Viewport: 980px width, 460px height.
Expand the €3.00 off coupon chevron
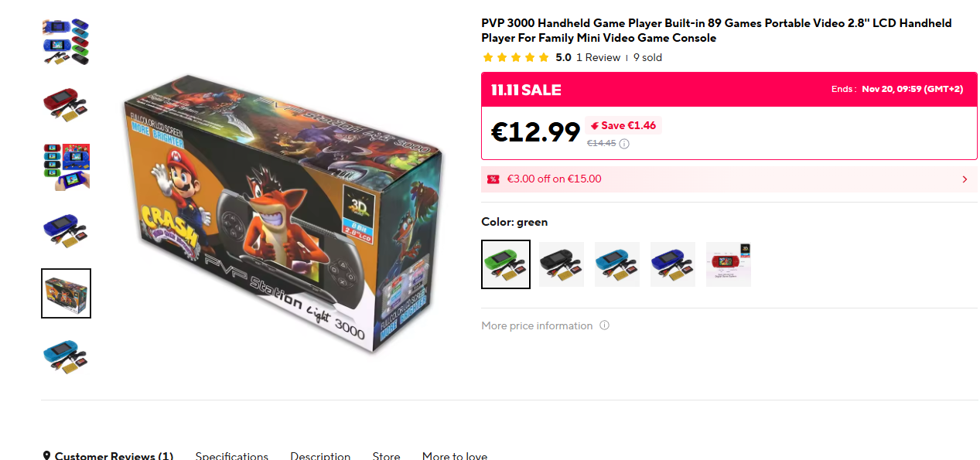coord(965,179)
